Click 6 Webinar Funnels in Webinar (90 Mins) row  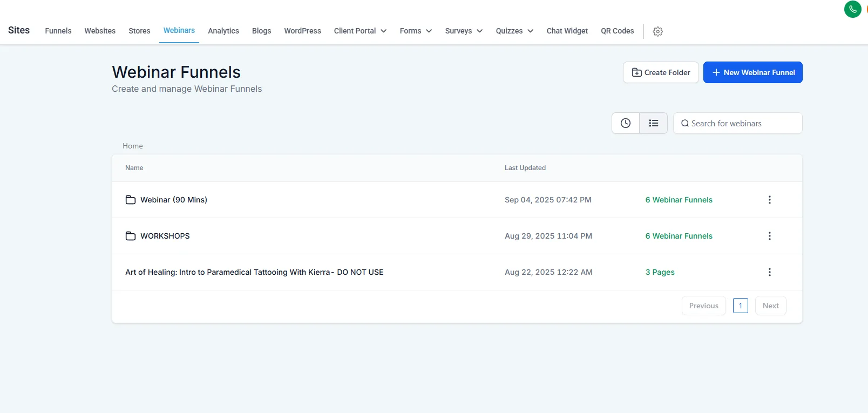679,200
